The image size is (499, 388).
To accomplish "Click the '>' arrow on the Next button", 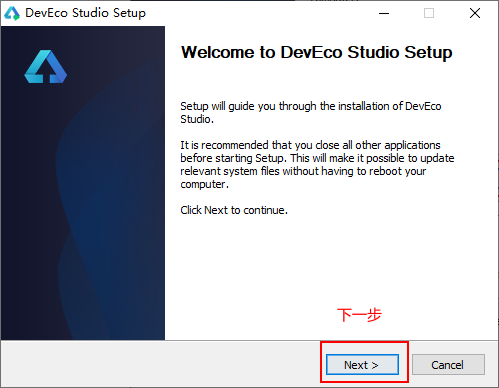I will click(x=375, y=365).
